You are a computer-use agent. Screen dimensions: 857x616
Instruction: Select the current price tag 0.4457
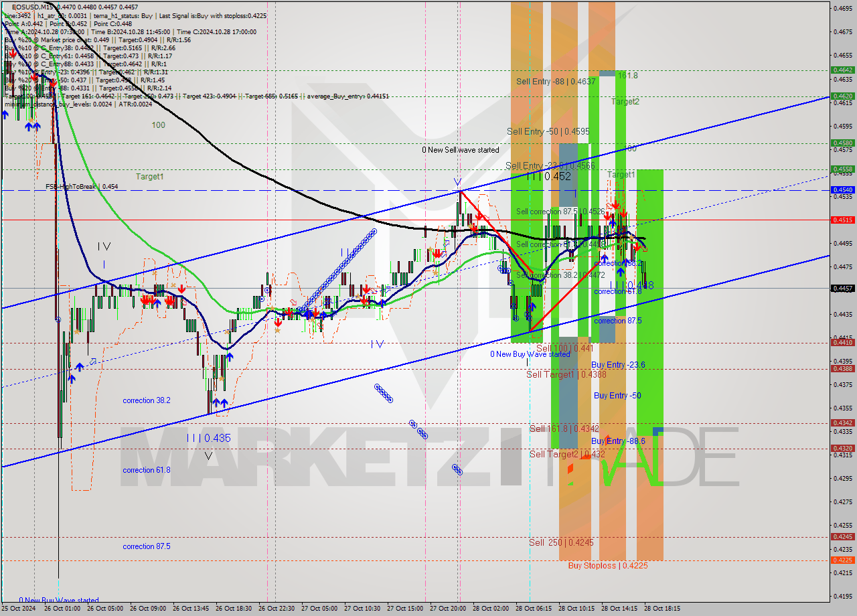tap(842, 288)
